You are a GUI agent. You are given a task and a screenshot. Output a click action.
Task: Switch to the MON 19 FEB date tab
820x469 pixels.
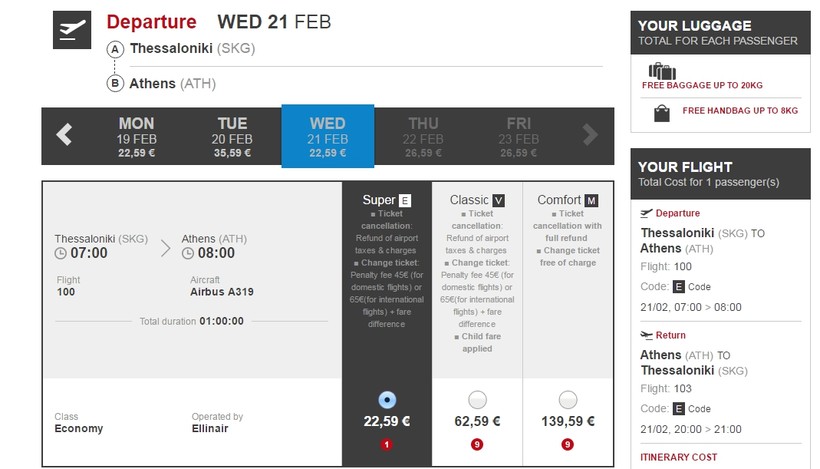pyautogui.click(x=136, y=137)
